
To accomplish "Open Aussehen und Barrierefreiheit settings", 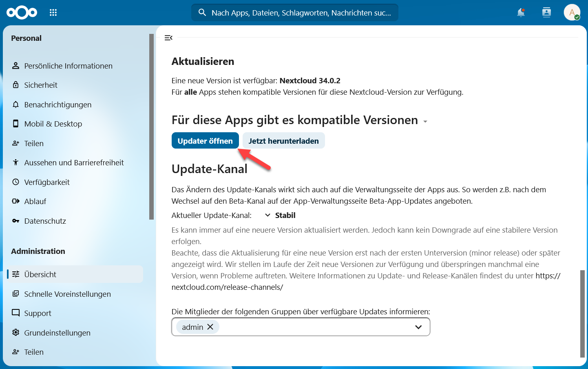I will tap(75, 162).
